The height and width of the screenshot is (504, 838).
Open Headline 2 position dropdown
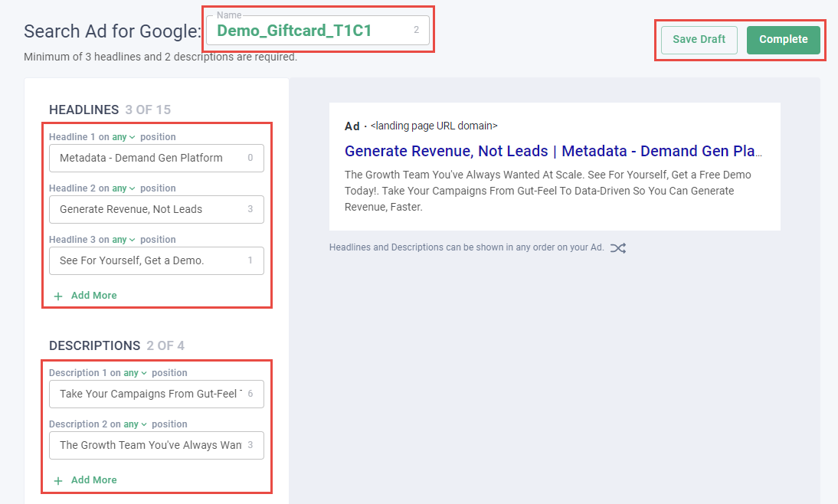tap(123, 188)
